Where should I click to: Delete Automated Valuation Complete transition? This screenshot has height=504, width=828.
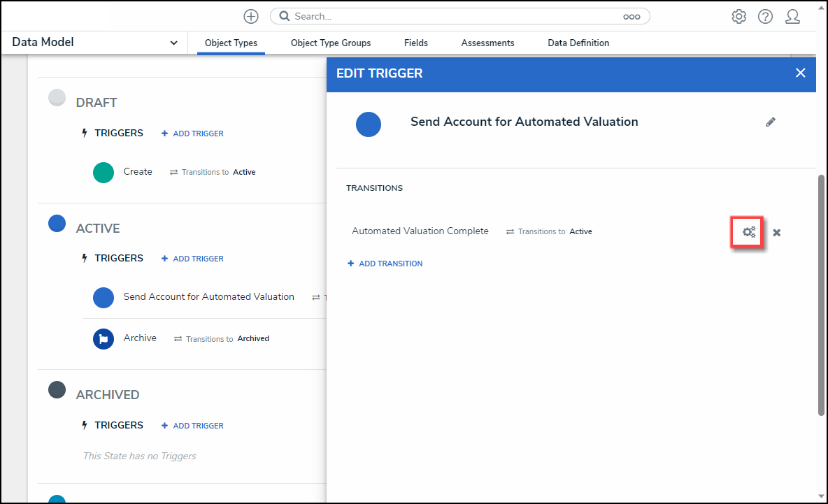point(776,232)
